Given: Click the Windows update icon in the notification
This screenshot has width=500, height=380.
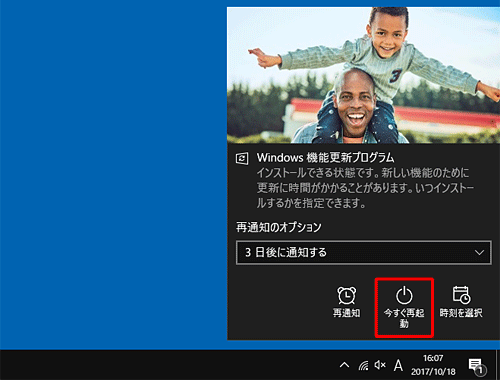Looking at the screenshot, I should pyautogui.click(x=242, y=158).
